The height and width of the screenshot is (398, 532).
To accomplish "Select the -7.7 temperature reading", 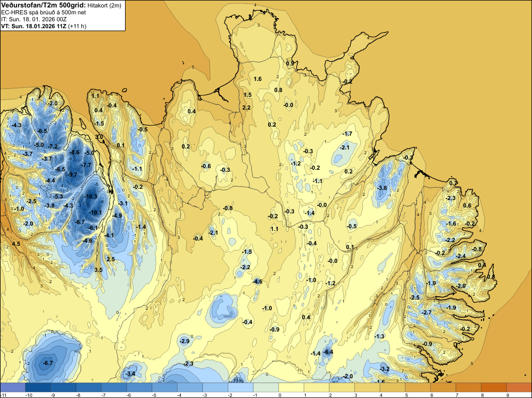I will tap(86, 165).
